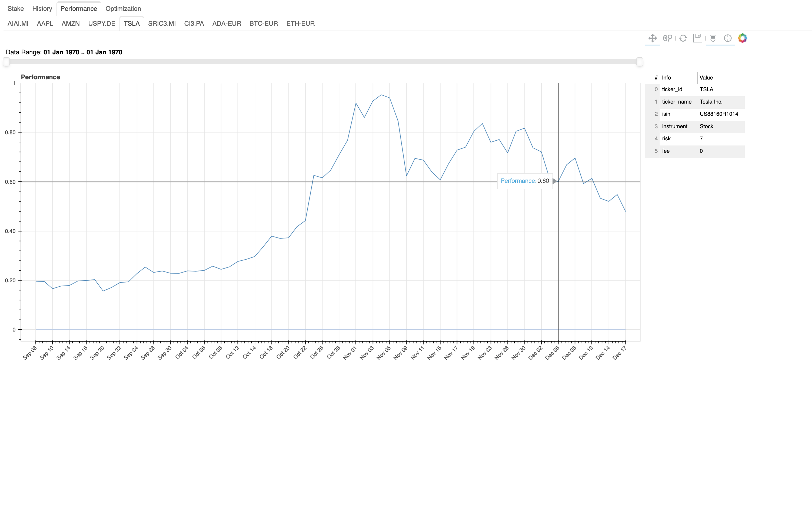
Task: Click the Reset plot icon
Action: pos(683,38)
